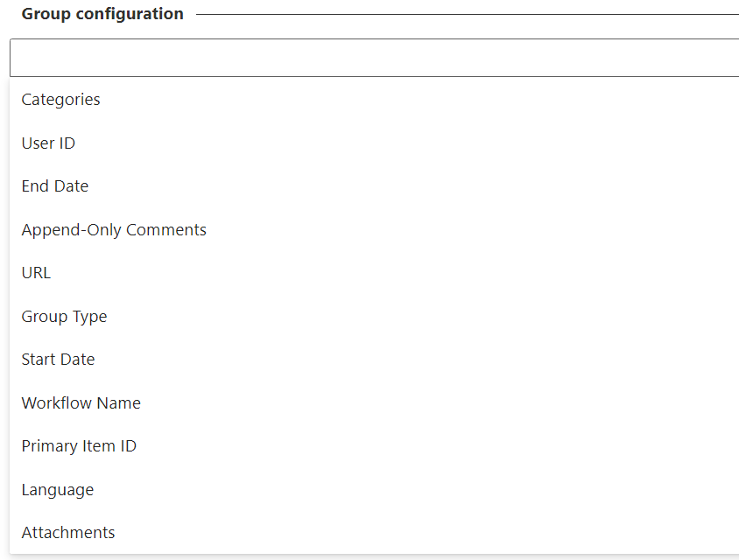739x560 pixels.
Task: Set group field to User ID
Action: point(49,143)
